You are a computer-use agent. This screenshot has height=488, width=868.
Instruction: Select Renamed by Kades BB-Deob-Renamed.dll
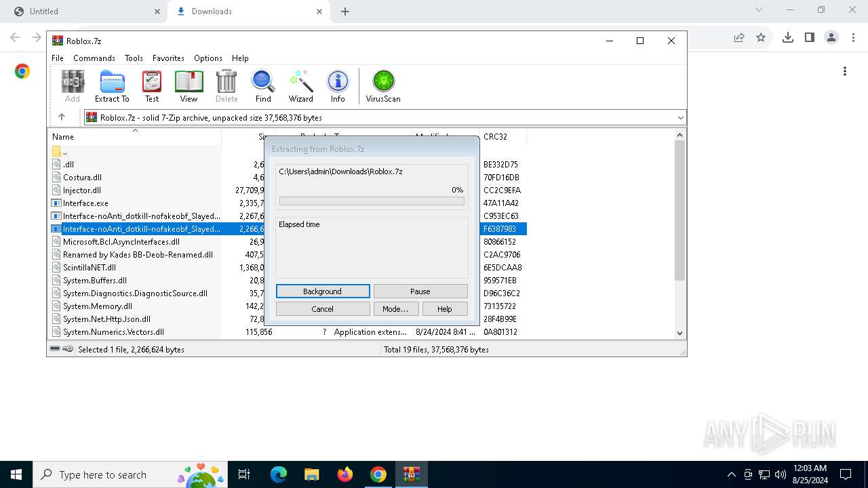(x=138, y=255)
